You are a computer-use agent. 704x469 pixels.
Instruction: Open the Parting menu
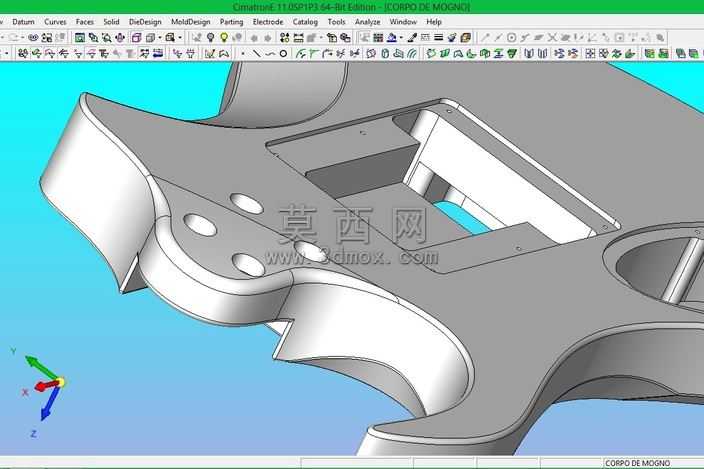click(231, 22)
